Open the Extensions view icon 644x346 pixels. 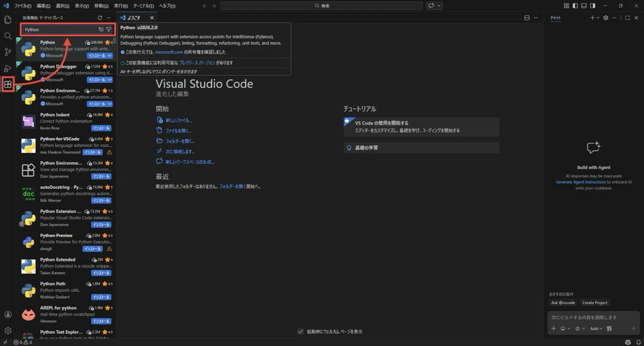click(8, 84)
